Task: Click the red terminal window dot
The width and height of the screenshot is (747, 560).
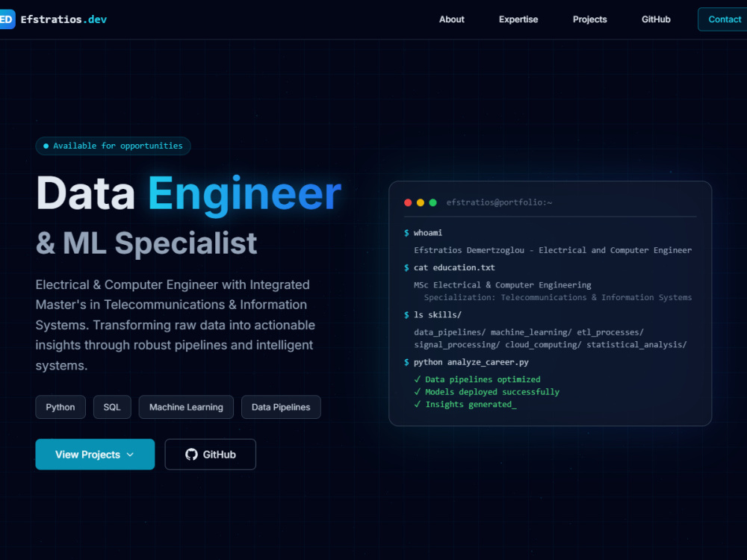Action: (408, 202)
